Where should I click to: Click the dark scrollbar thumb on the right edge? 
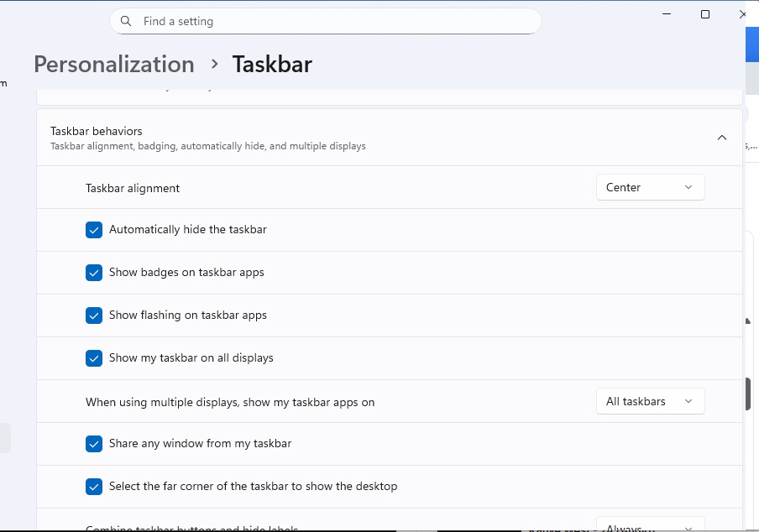coord(747,394)
